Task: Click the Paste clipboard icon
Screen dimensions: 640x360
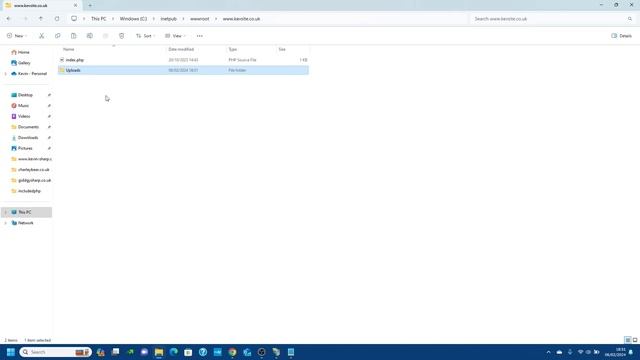Action: click(73, 36)
